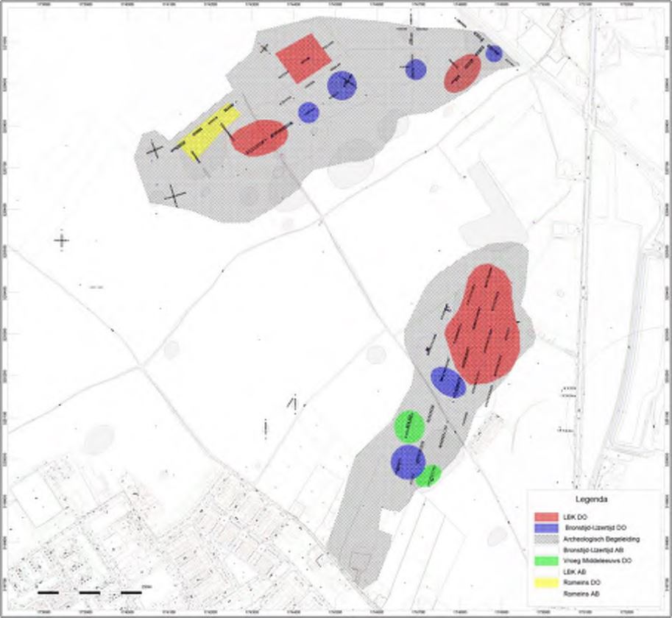Click the blue circle directly below the red square
672x618 pixels.
308,113
